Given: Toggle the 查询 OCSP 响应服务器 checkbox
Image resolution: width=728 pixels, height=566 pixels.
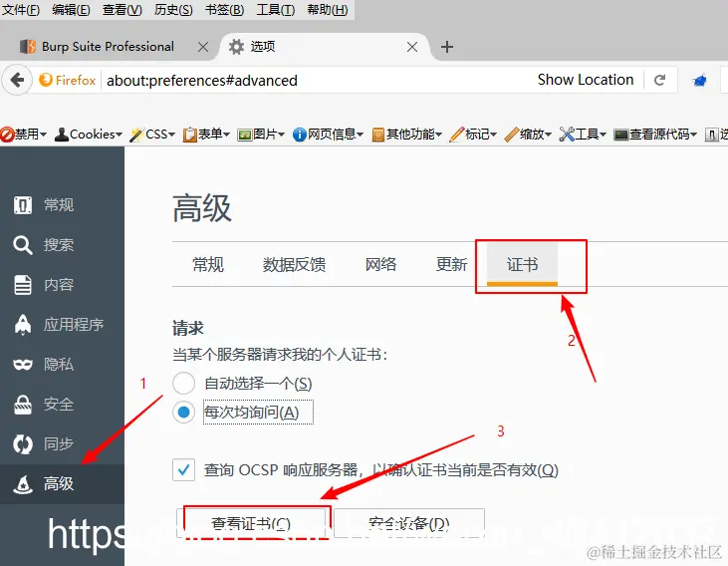Looking at the screenshot, I should tap(184, 469).
